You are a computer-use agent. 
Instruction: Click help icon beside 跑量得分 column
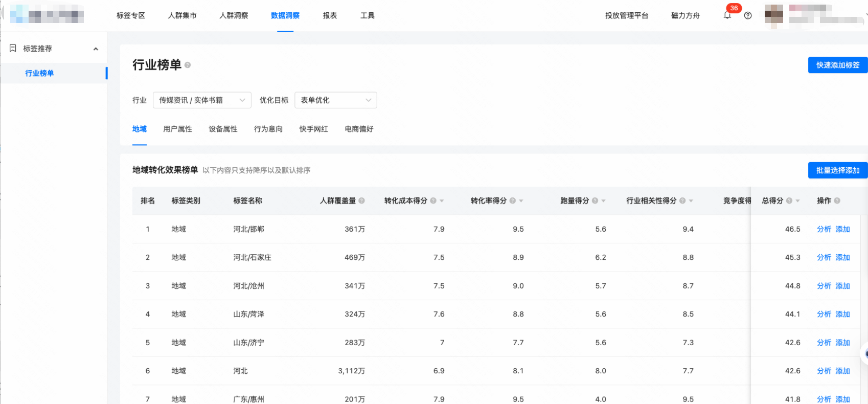coord(595,200)
